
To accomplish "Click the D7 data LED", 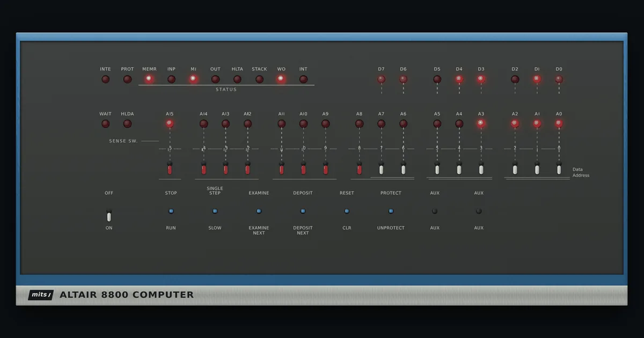I will click(381, 79).
